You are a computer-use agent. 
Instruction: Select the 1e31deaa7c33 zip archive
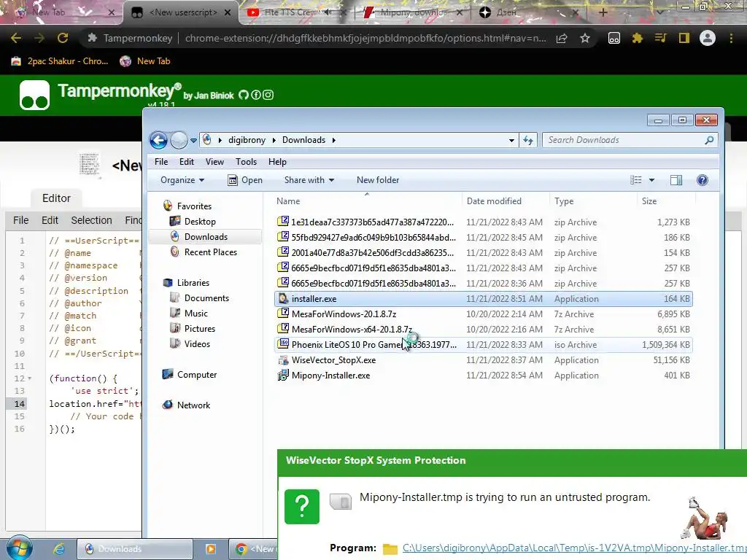tap(484, 222)
